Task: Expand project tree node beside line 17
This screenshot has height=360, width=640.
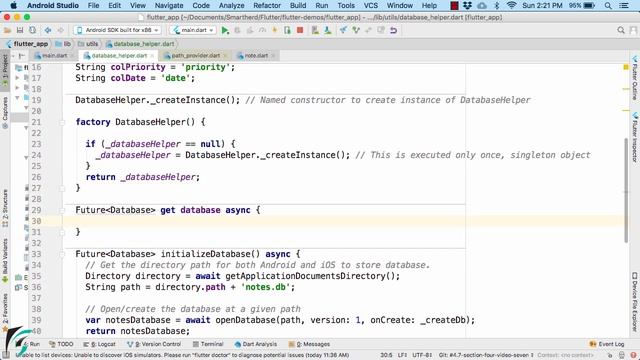Action: 17,78
